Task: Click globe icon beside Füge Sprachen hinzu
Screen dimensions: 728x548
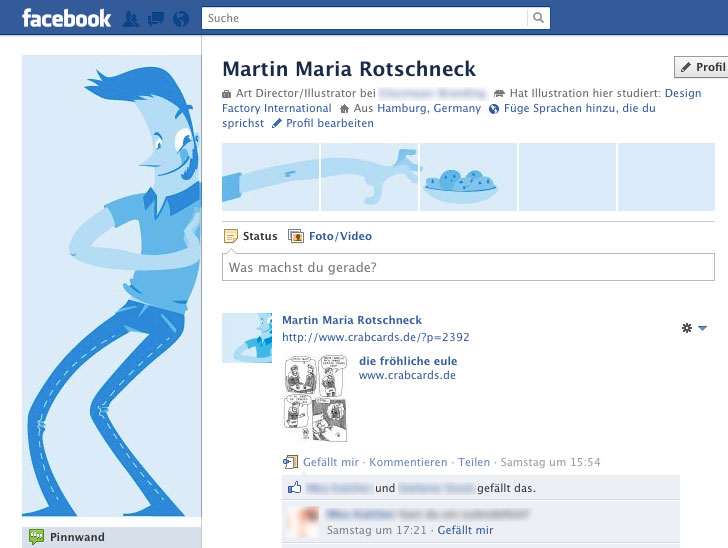Action: 494,109
